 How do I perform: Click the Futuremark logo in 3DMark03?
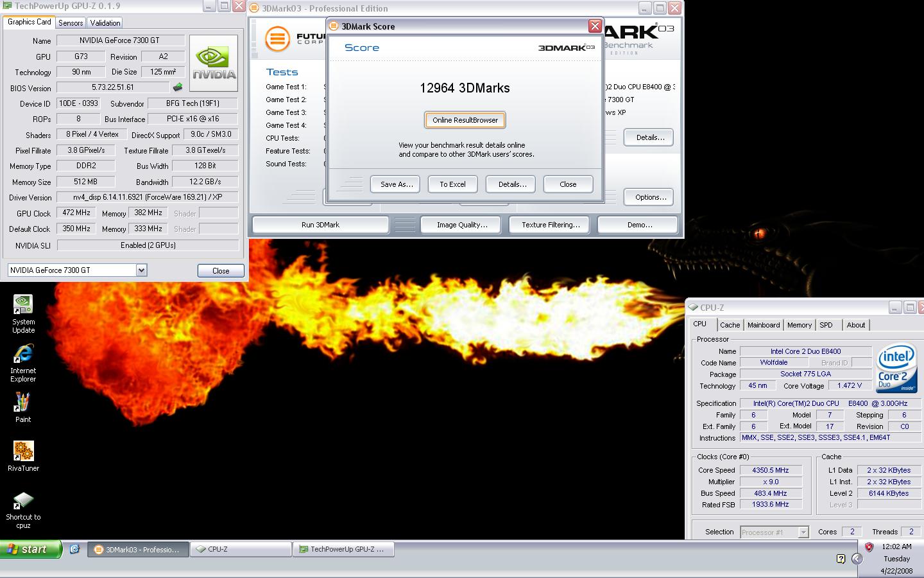point(277,39)
